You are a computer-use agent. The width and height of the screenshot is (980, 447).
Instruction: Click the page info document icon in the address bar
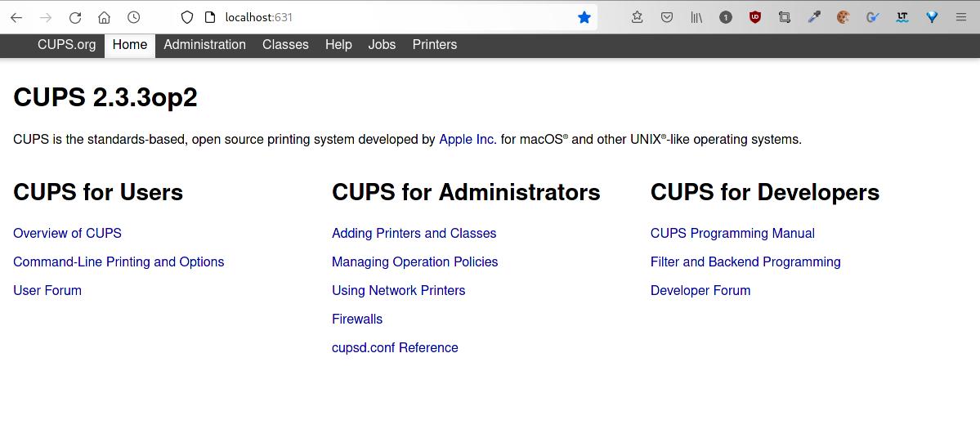210,17
